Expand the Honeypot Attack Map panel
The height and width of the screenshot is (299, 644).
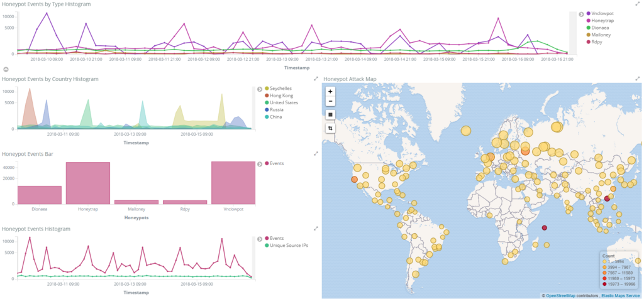(x=638, y=79)
